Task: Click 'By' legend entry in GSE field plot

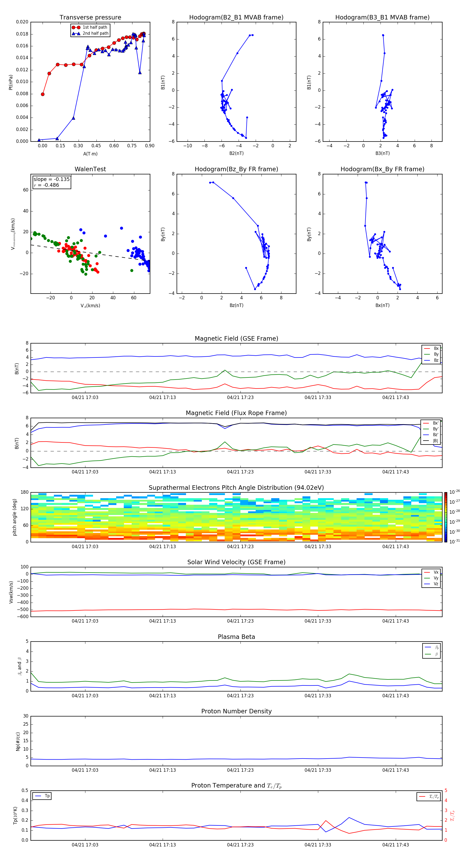Action: pyautogui.click(x=431, y=355)
